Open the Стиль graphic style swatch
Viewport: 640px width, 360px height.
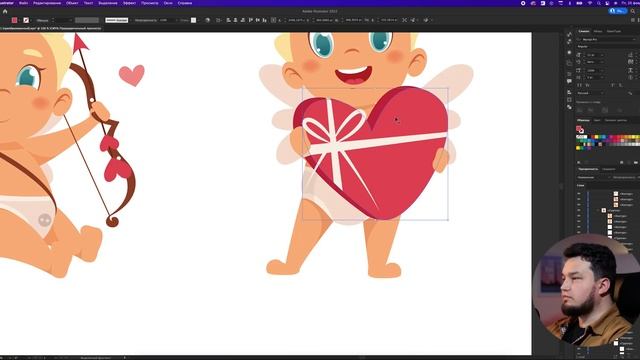click(x=193, y=20)
